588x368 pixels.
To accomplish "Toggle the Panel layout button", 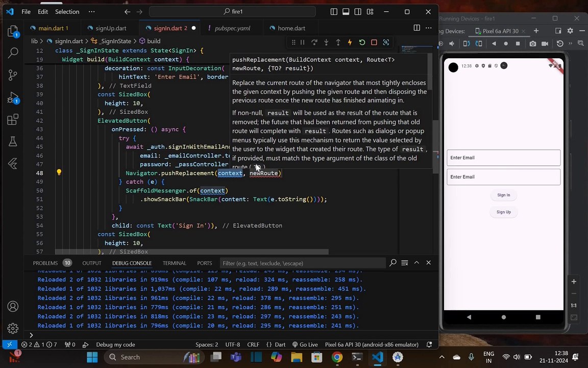I will coord(346,12).
